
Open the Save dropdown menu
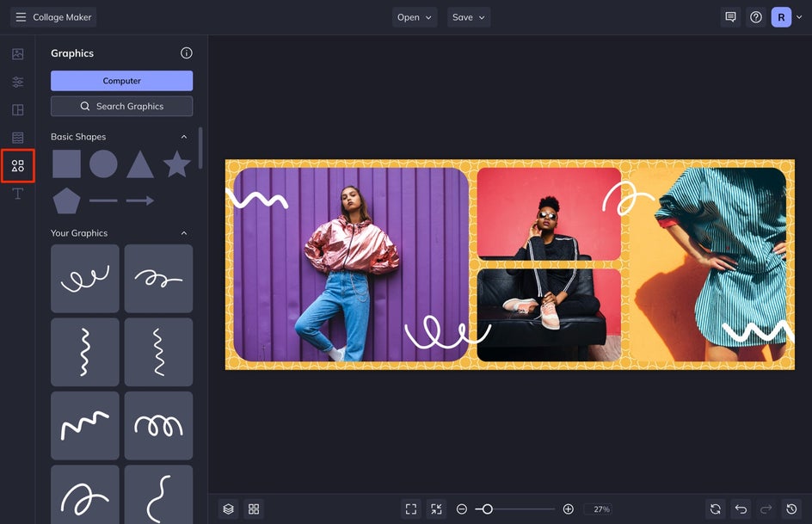[x=469, y=17]
